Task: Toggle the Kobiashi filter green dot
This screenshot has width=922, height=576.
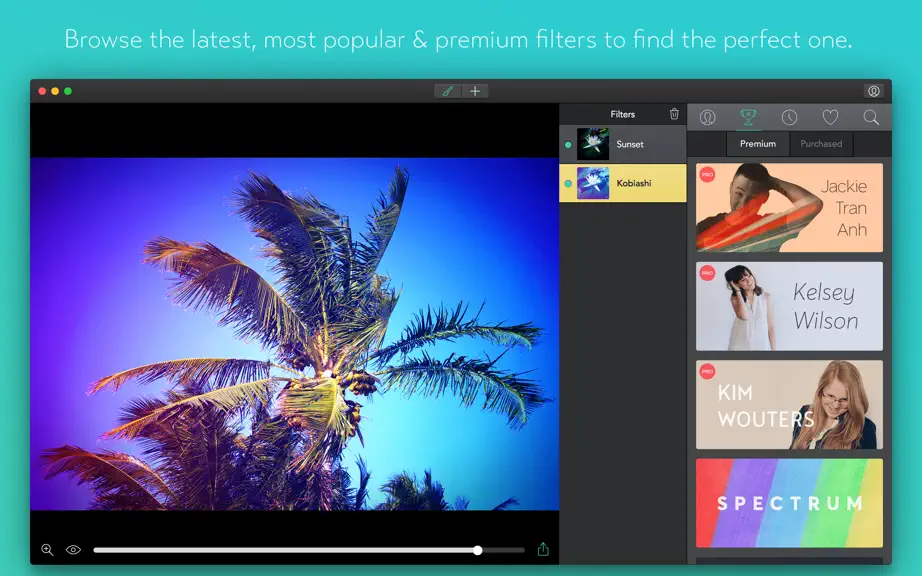Action: pos(568,183)
